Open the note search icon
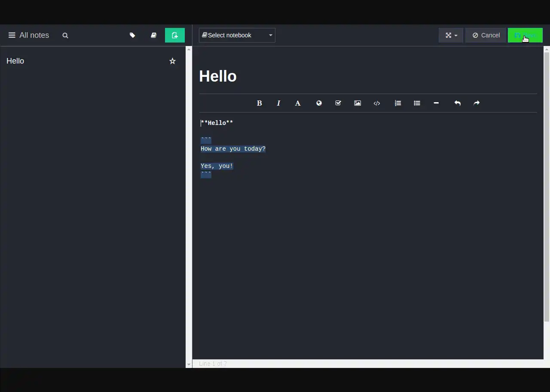Viewport: 550px width, 392px height. click(65, 36)
